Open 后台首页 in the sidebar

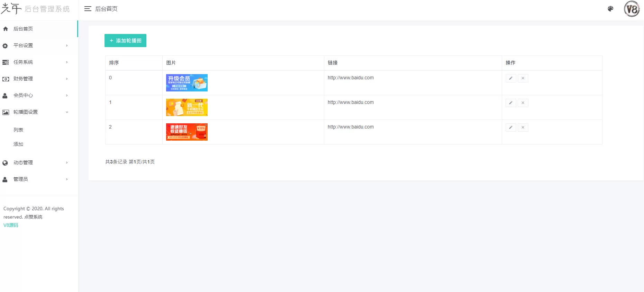point(23,29)
